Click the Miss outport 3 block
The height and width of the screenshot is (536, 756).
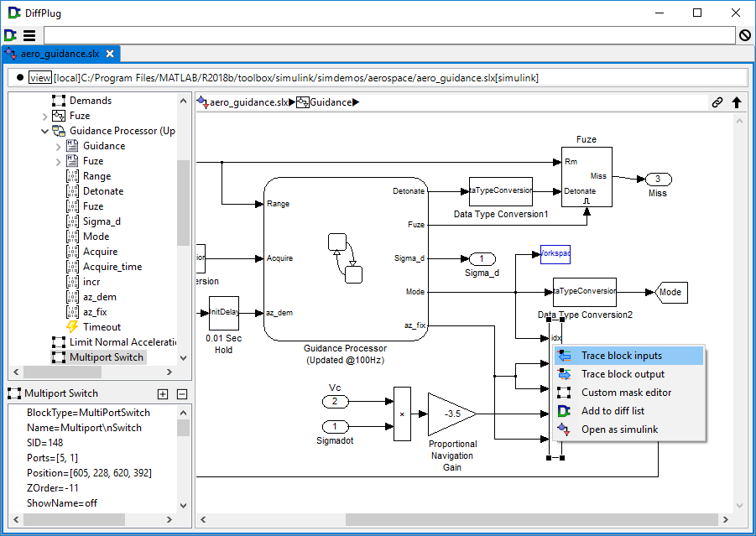(x=658, y=180)
